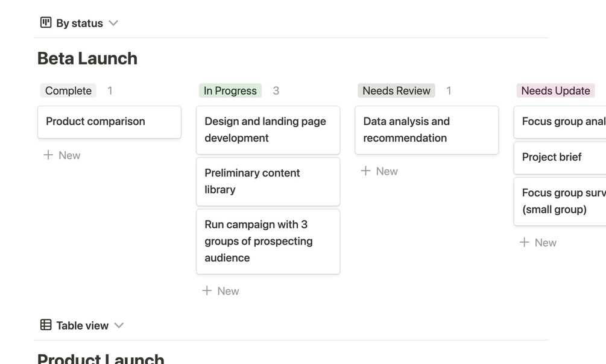Click the Beta Launch heading
Viewport: 606px width, 364px height.
(x=87, y=58)
